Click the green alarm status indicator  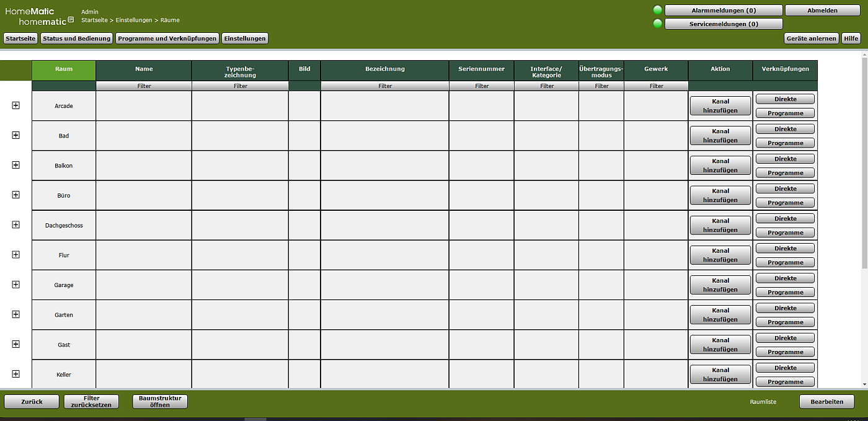658,11
